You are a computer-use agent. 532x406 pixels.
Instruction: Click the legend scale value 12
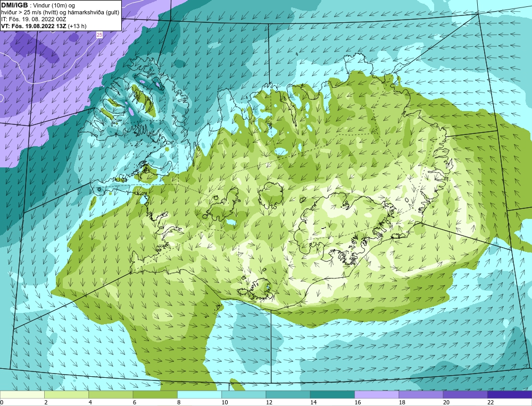269,402
